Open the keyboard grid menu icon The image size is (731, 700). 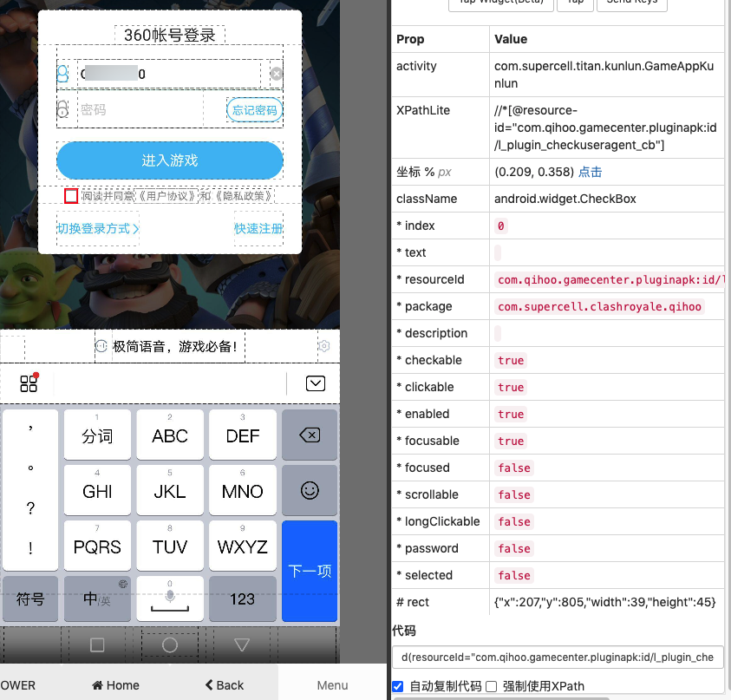(x=29, y=383)
